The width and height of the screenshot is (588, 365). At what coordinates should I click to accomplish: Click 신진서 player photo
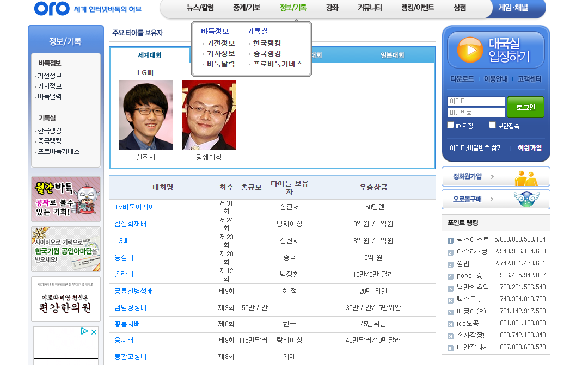(146, 115)
